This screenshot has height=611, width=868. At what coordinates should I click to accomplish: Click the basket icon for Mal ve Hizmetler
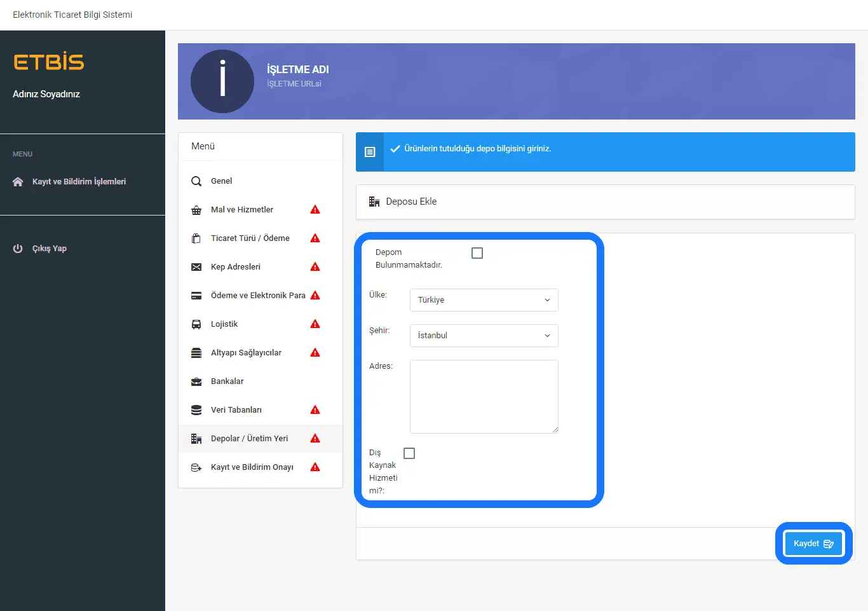(196, 210)
